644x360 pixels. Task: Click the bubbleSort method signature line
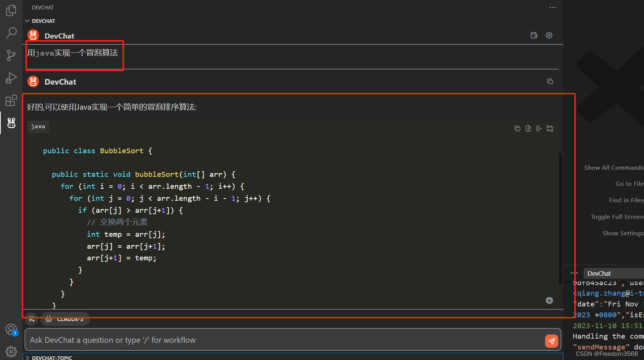[144, 175]
